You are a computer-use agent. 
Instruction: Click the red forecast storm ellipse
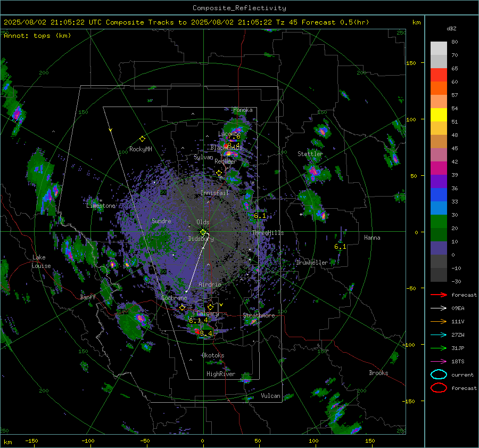439,388
